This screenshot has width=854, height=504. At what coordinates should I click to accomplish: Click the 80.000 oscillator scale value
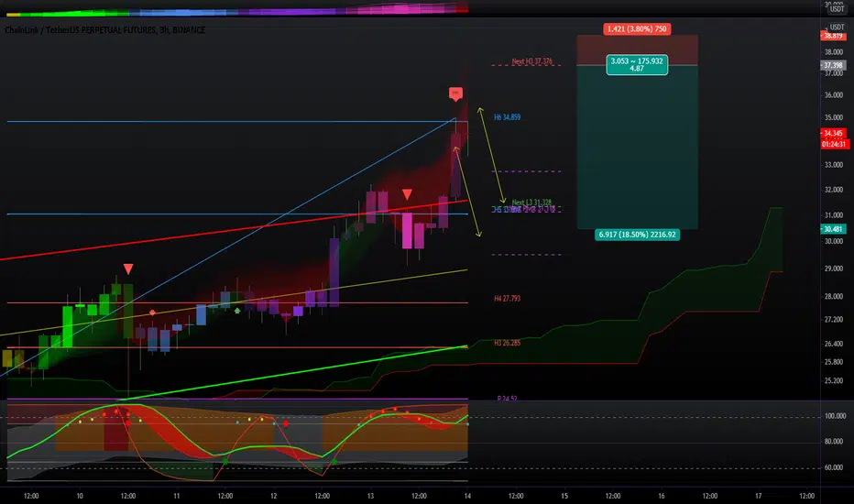tap(835, 442)
